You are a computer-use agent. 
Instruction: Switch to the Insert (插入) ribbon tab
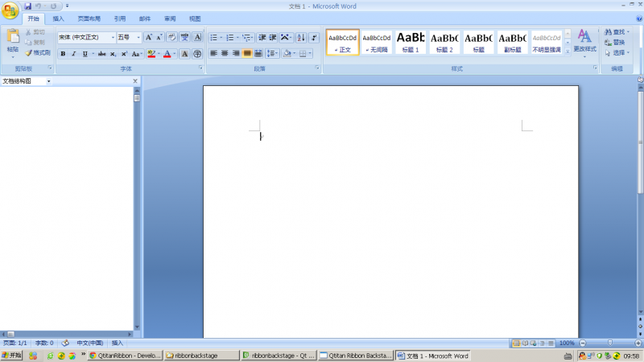coord(58,19)
